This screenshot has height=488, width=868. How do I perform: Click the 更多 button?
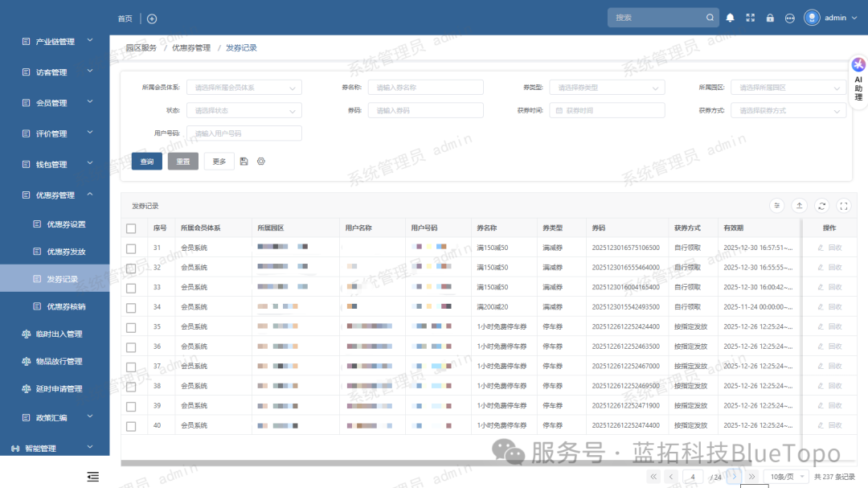click(219, 161)
